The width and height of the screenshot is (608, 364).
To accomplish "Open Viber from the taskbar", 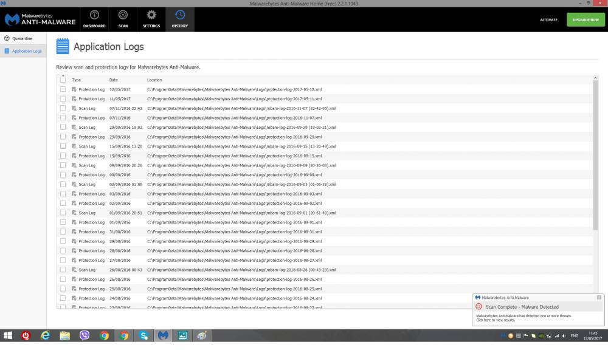I will pos(84,335).
